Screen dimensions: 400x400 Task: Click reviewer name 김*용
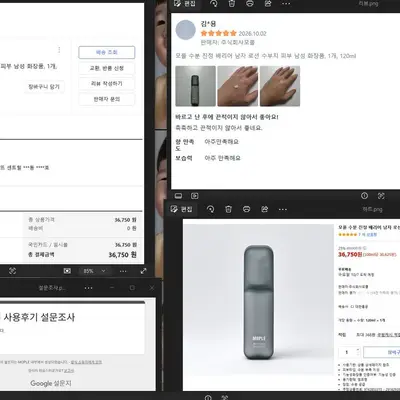pos(208,24)
